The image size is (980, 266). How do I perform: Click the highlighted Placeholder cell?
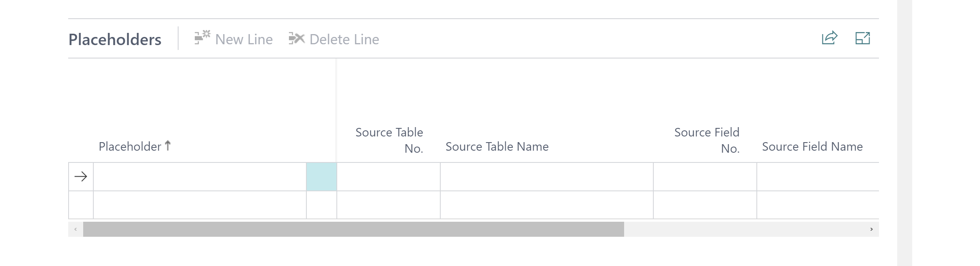pyautogui.click(x=321, y=176)
